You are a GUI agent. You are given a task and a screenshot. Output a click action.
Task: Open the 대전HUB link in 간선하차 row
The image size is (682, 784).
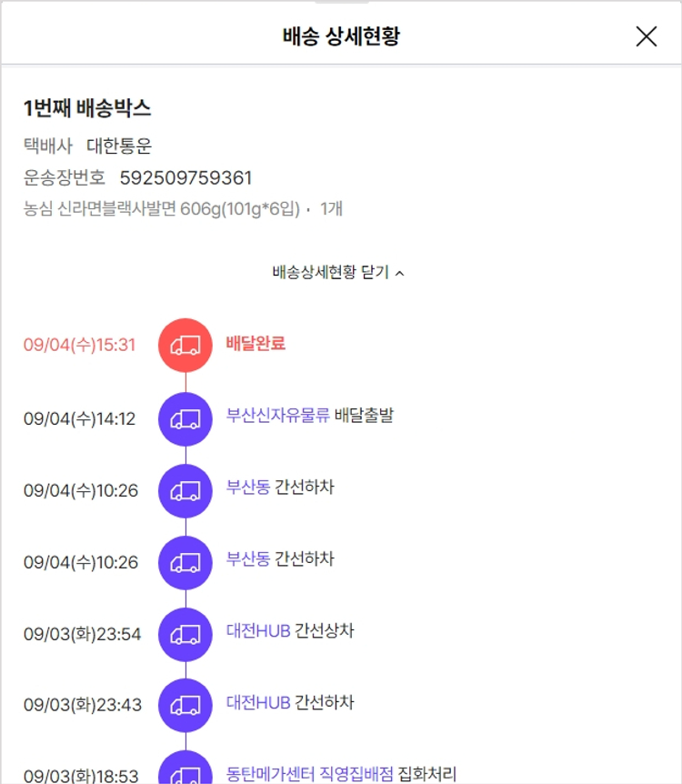point(258,703)
